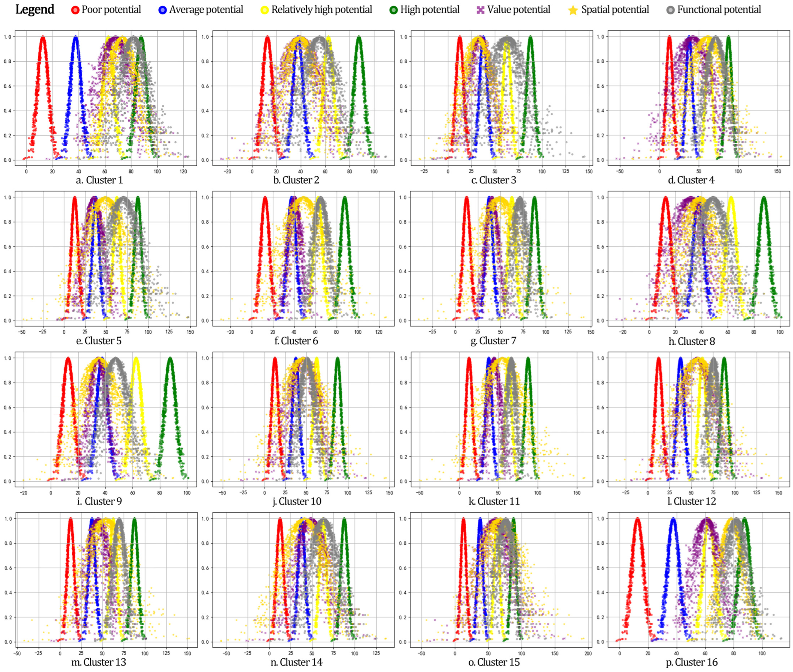Click the 'i. Cluster 9' caption

coord(99,501)
